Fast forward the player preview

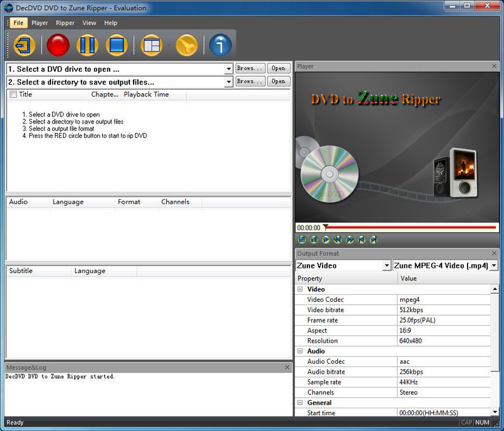tap(350, 239)
